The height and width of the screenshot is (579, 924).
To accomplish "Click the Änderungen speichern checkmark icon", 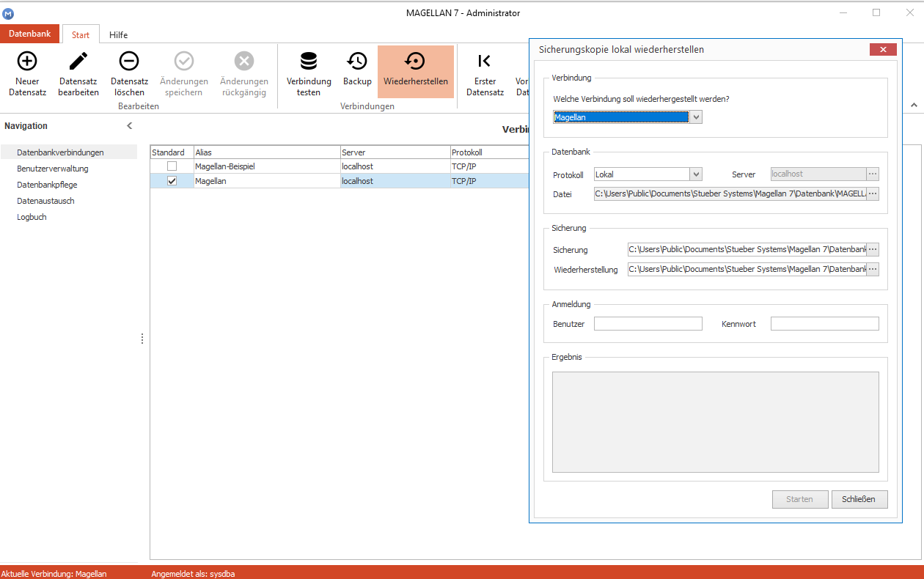I will tap(184, 61).
